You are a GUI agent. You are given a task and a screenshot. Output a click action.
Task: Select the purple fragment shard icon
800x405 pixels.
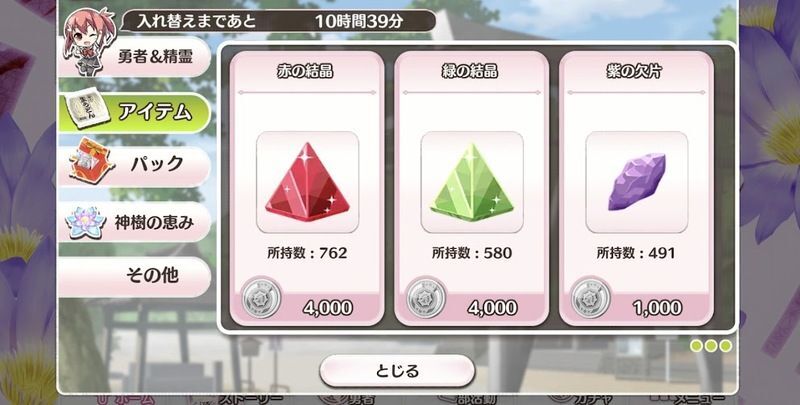click(x=637, y=182)
